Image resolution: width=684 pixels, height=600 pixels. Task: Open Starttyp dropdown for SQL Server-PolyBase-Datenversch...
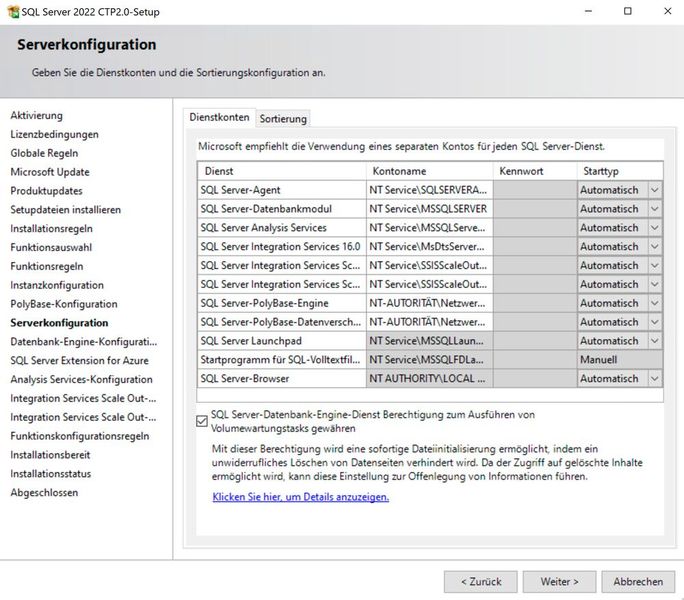point(655,322)
